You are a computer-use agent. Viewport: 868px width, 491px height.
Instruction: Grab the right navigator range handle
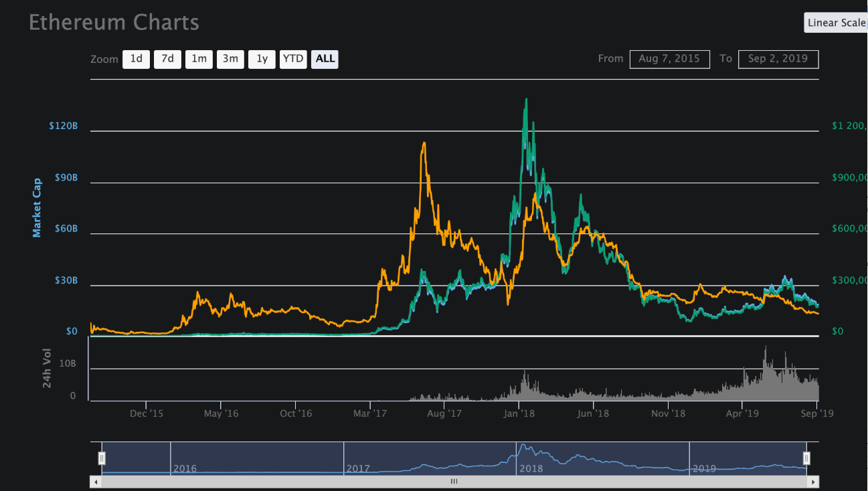coord(806,458)
